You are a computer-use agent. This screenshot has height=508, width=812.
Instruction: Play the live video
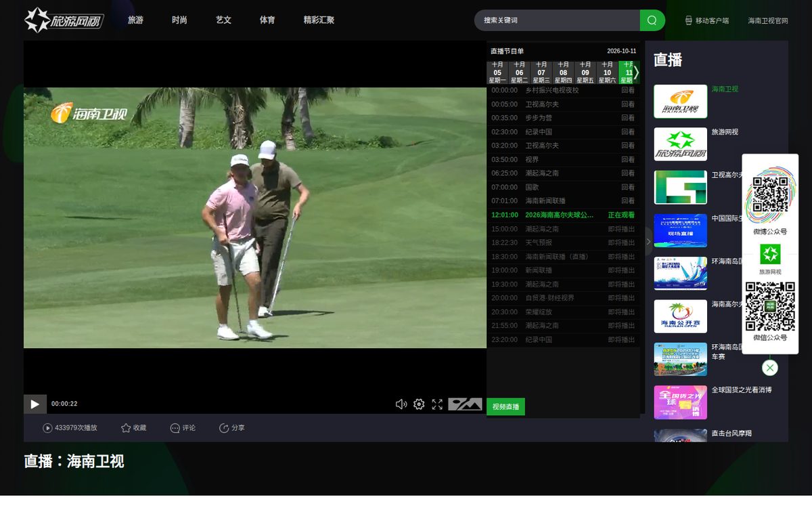35,404
